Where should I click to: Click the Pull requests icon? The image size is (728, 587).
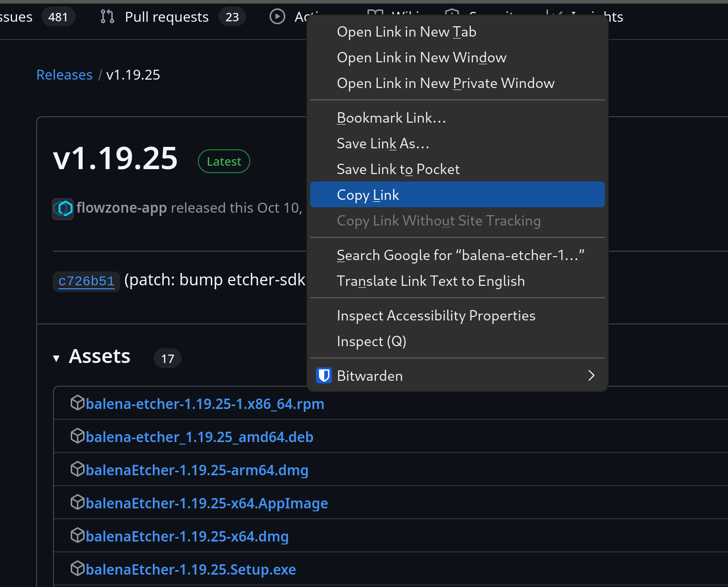point(107,17)
